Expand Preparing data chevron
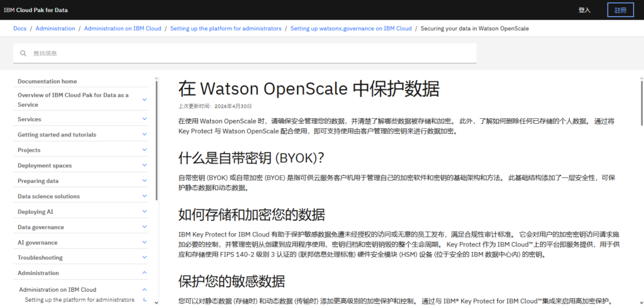 click(x=144, y=180)
